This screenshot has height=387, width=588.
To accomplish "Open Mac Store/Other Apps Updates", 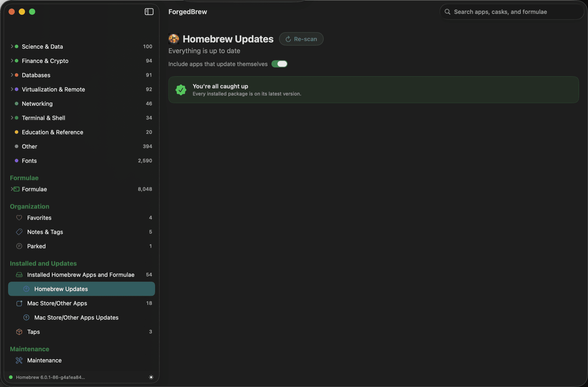I will coord(82,317).
